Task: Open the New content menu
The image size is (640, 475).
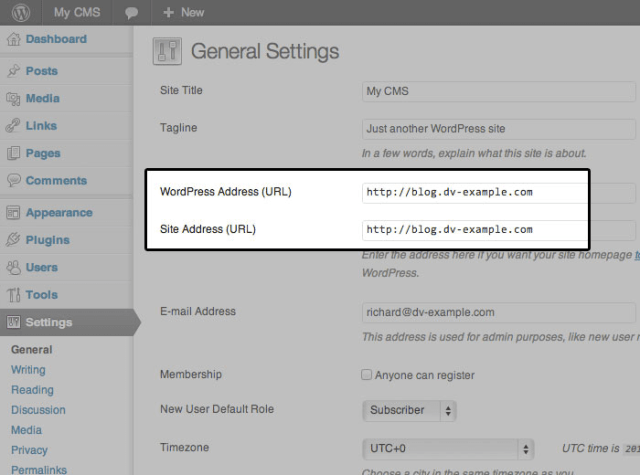Action: [183, 13]
